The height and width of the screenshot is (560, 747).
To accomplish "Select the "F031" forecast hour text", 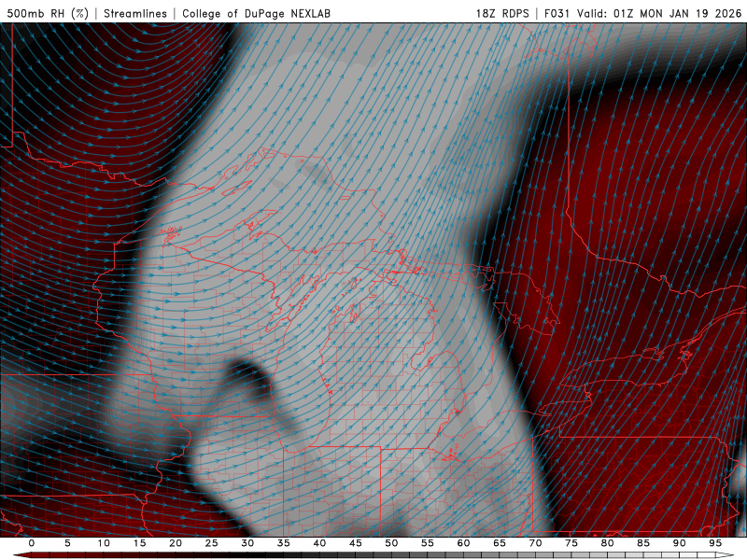I will 557,13.
